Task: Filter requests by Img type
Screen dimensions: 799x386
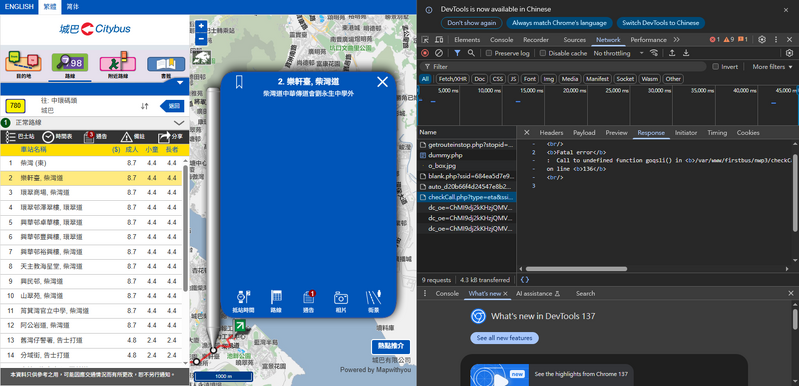Action: coord(548,79)
